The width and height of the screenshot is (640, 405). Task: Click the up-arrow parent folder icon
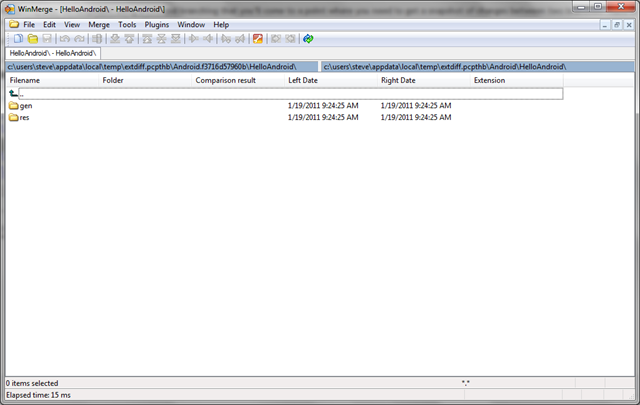pyautogui.click(x=13, y=93)
